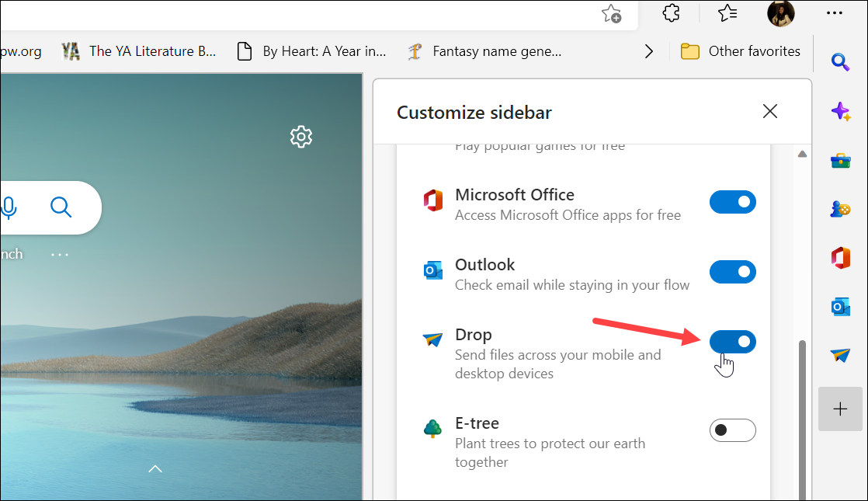Open the 'Fantasy name gene...' bookmark
The image size is (868, 501).
pyautogui.click(x=485, y=50)
